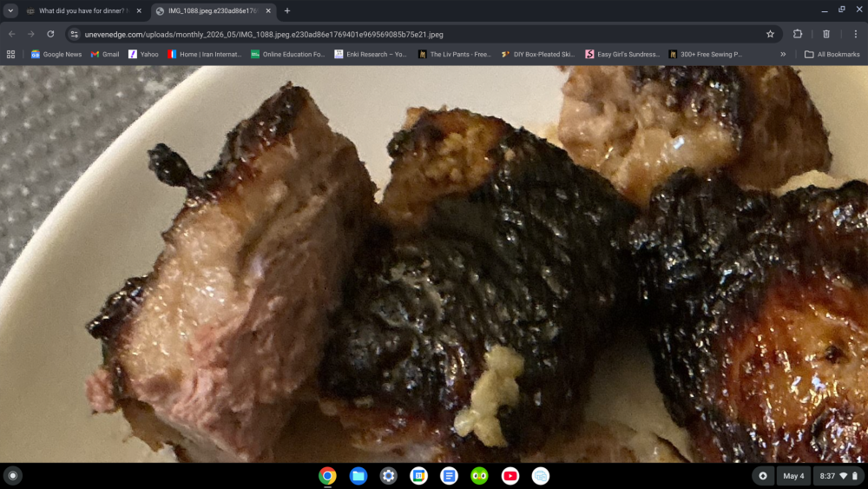This screenshot has width=868, height=489.
Task: Click the grilled meat image
Action: [x=434, y=264]
